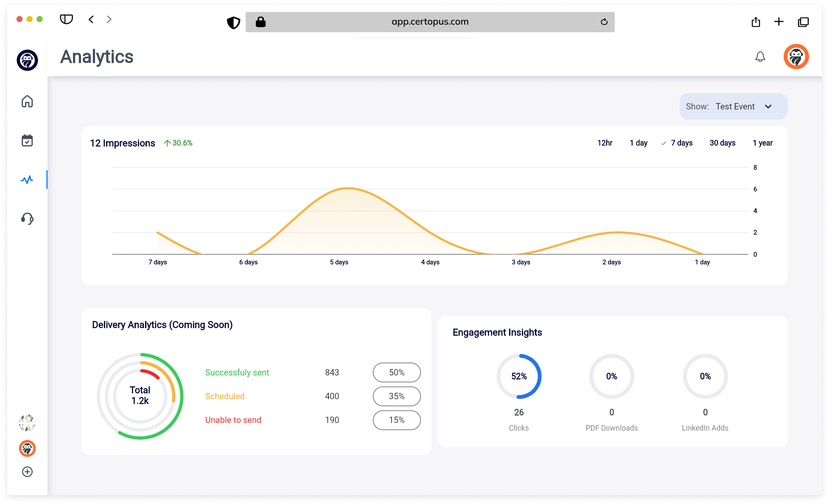The width and height of the screenshot is (829, 504).
Task: Click the 35% scheduled pill
Action: click(396, 396)
